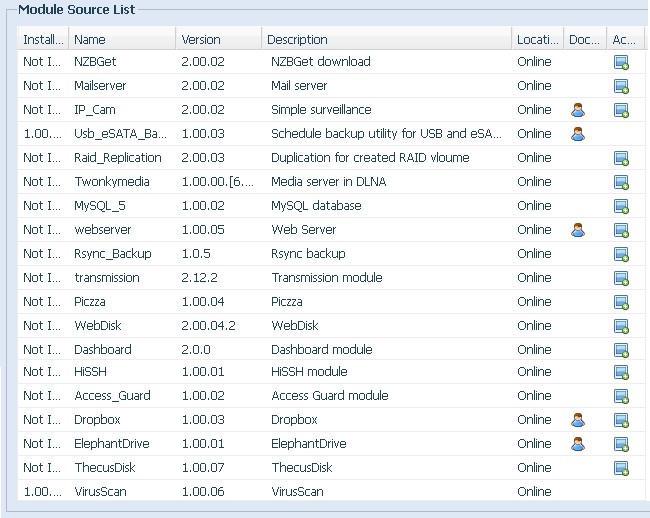The height and width of the screenshot is (518, 650).
Task: Click HiSSH install action icon
Action: coord(621,373)
